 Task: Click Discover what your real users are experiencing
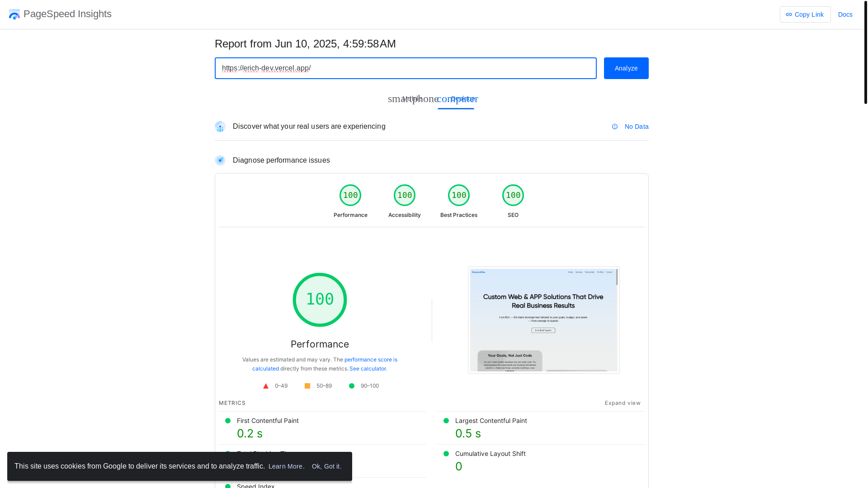pyautogui.click(x=309, y=127)
